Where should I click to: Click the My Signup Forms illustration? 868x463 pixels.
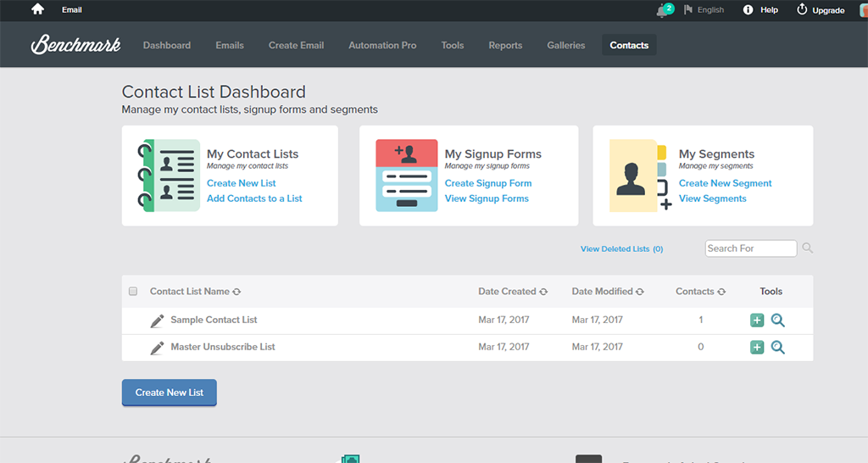coord(406,176)
